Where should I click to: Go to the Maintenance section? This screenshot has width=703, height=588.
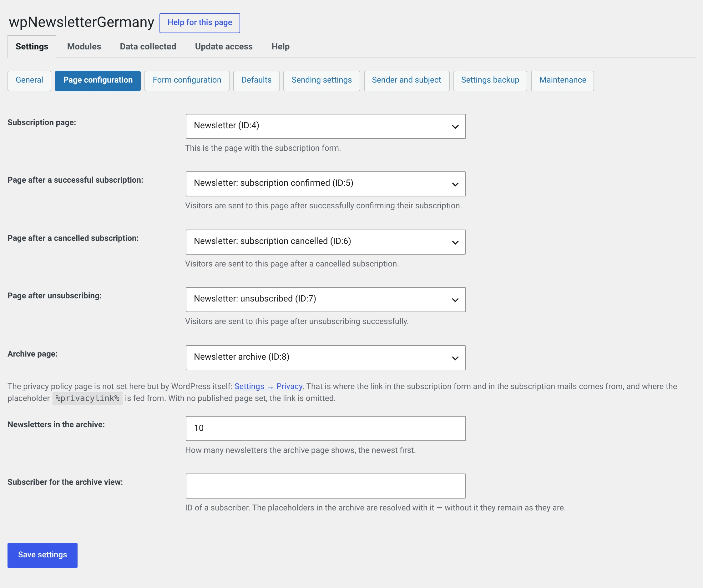pyautogui.click(x=563, y=80)
